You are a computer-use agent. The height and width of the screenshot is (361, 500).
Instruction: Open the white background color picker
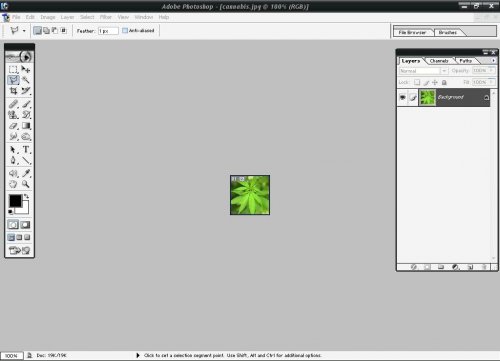point(24,209)
